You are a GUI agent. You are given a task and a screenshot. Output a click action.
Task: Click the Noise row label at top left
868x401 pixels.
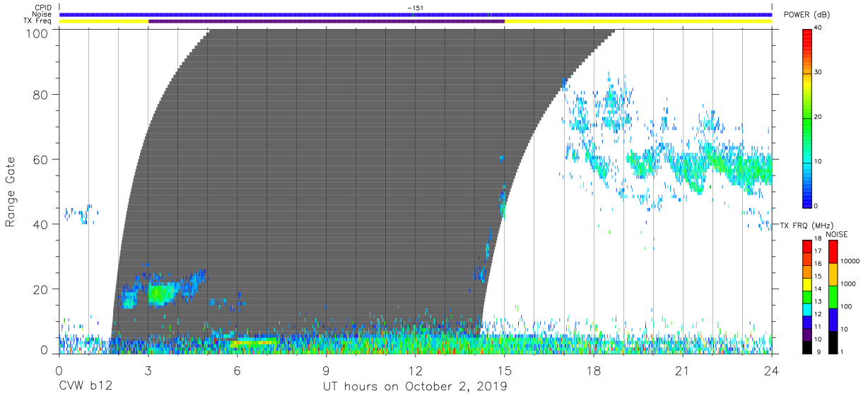point(41,14)
